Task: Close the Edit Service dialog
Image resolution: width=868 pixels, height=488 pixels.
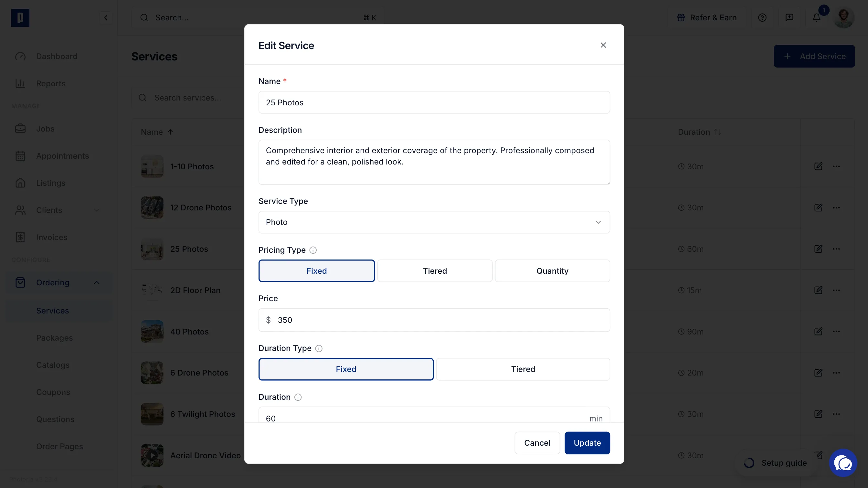Action: (x=603, y=45)
